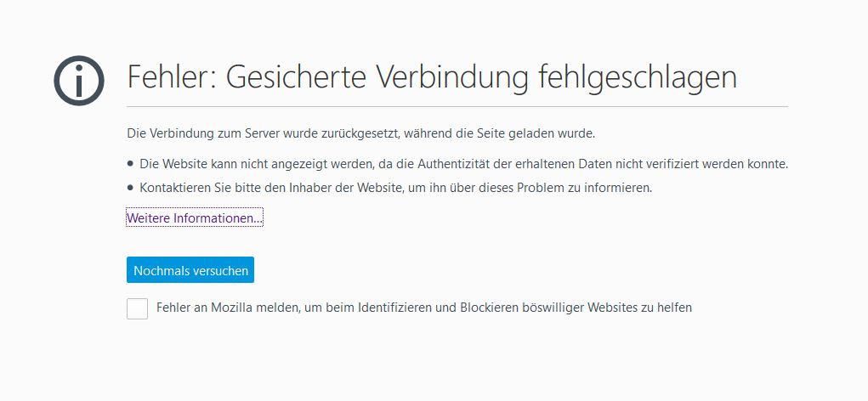Viewport: 868px width, 401px height.
Task: Click the second bullet point marker
Action: click(x=130, y=187)
